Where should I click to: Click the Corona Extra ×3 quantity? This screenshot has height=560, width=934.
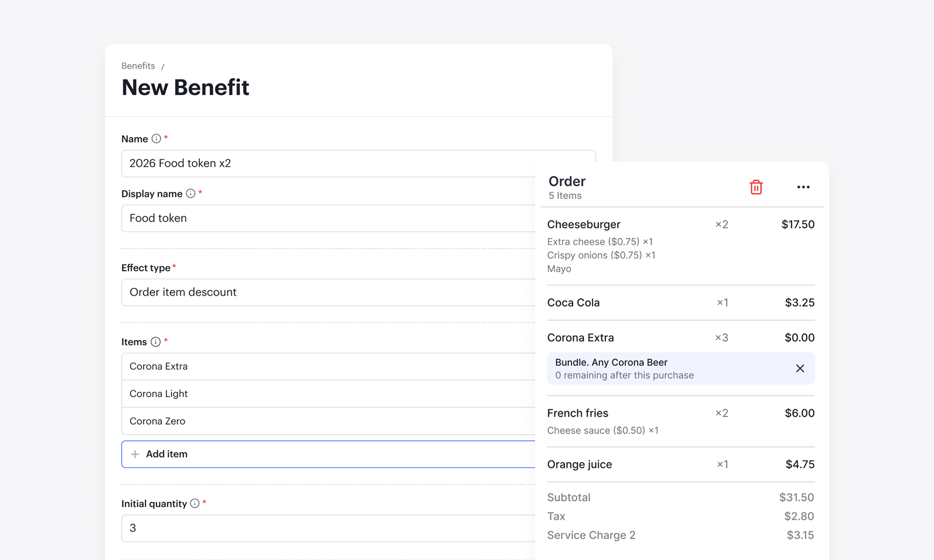coord(722,338)
